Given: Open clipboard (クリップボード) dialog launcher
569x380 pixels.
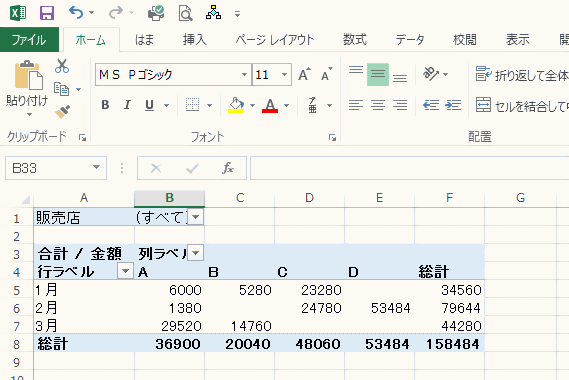Looking at the screenshot, I should coord(82,137).
